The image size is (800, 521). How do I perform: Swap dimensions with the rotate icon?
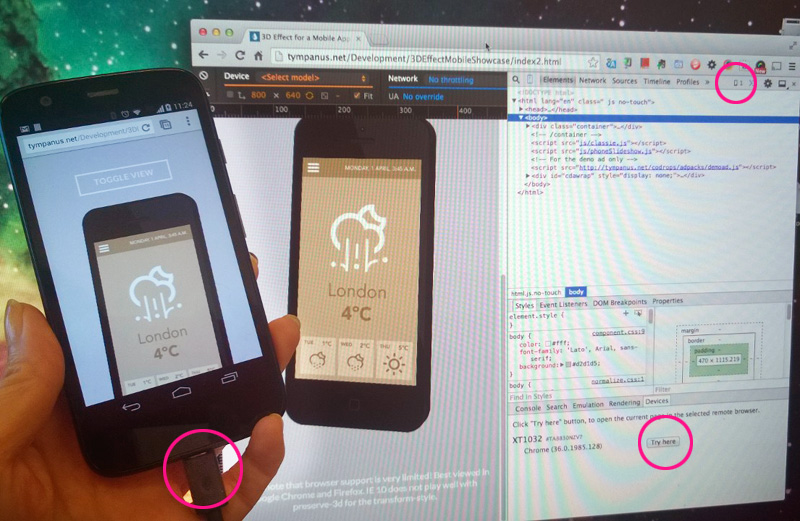309,95
